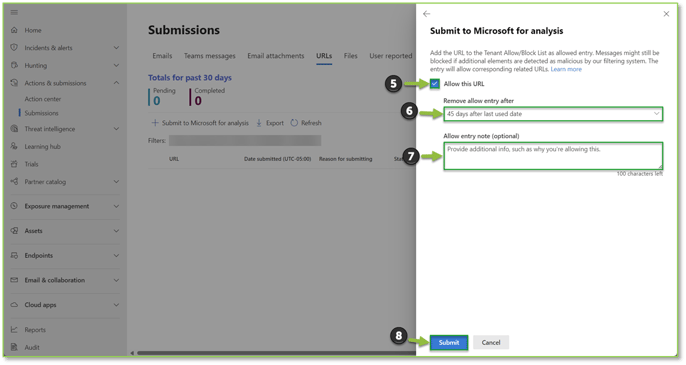This screenshot has height=365, width=686.
Task: Click the Reports chart icon
Action: [x=14, y=330]
